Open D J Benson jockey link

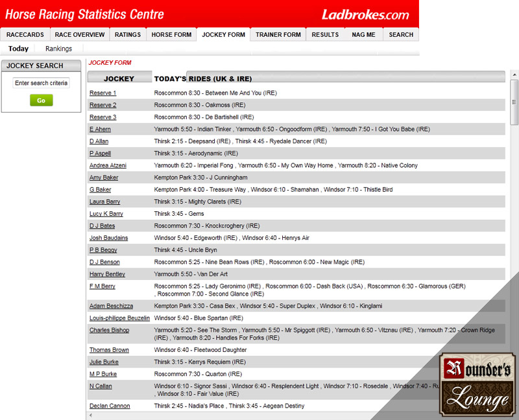(104, 262)
